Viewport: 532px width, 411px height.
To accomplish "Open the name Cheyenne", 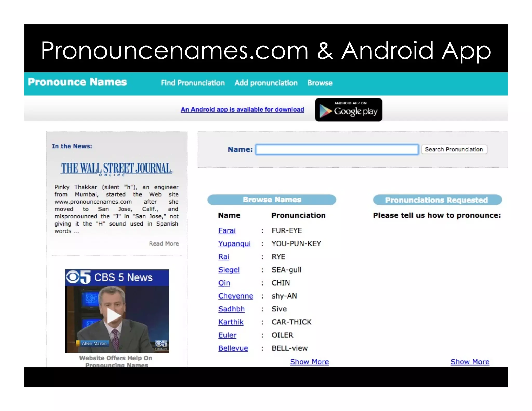I will (236, 296).
